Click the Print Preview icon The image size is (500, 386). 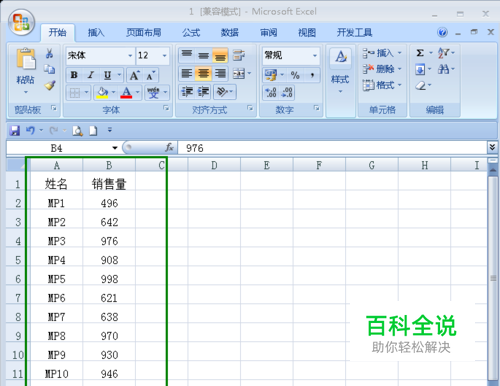[x=77, y=131]
